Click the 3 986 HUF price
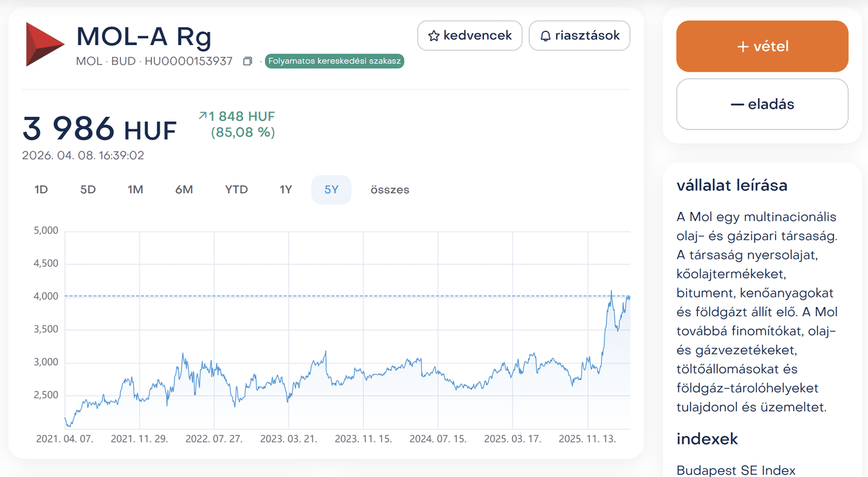Screen dimensions: 868x477 pyautogui.click(x=99, y=128)
